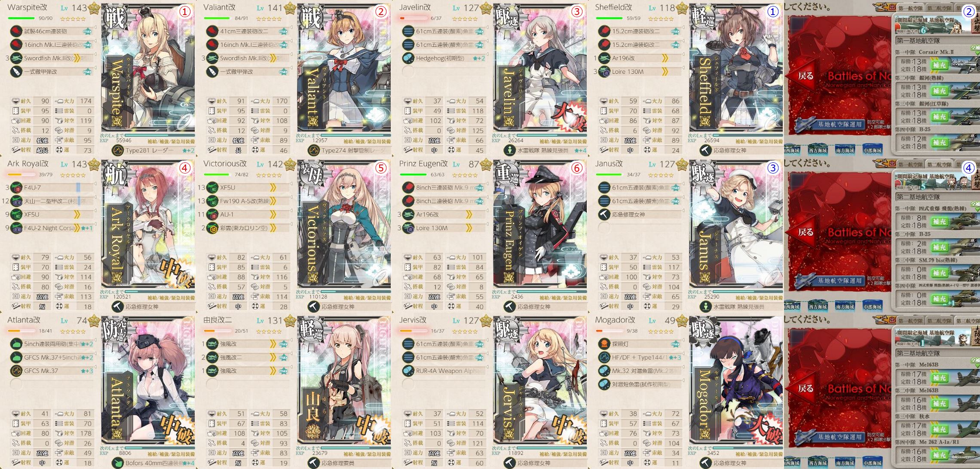The width and height of the screenshot is (980, 469).
Task: Select Sheffield's 応急修理女神 repair goddess icon
Action: click(706, 150)
